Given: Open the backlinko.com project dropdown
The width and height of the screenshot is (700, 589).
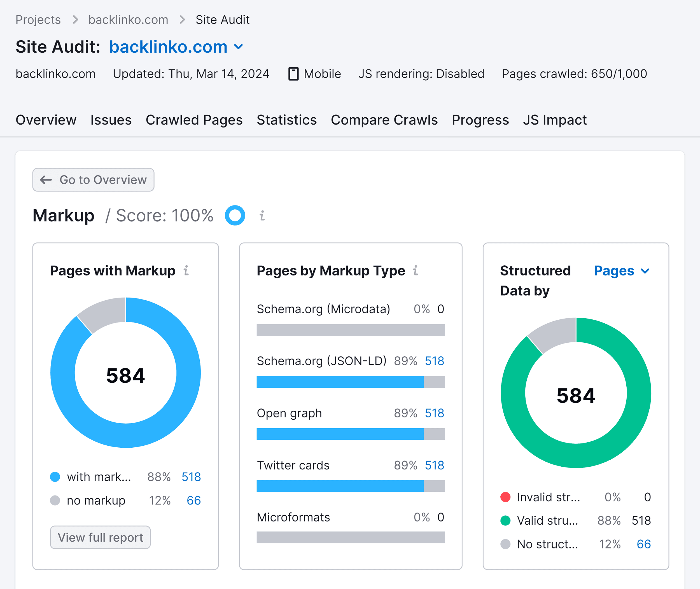Looking at the screenshot, I should (x=176, y=47).
